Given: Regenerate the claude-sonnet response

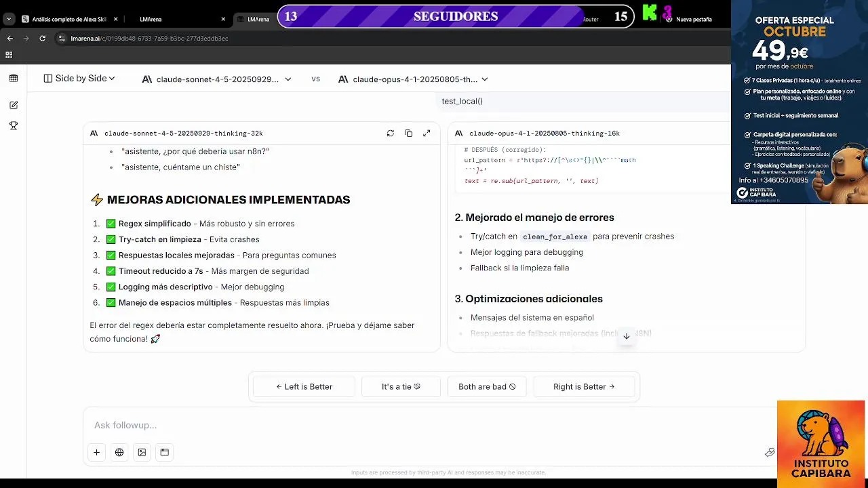Looking at the screenshot, I should pos(391,134).
